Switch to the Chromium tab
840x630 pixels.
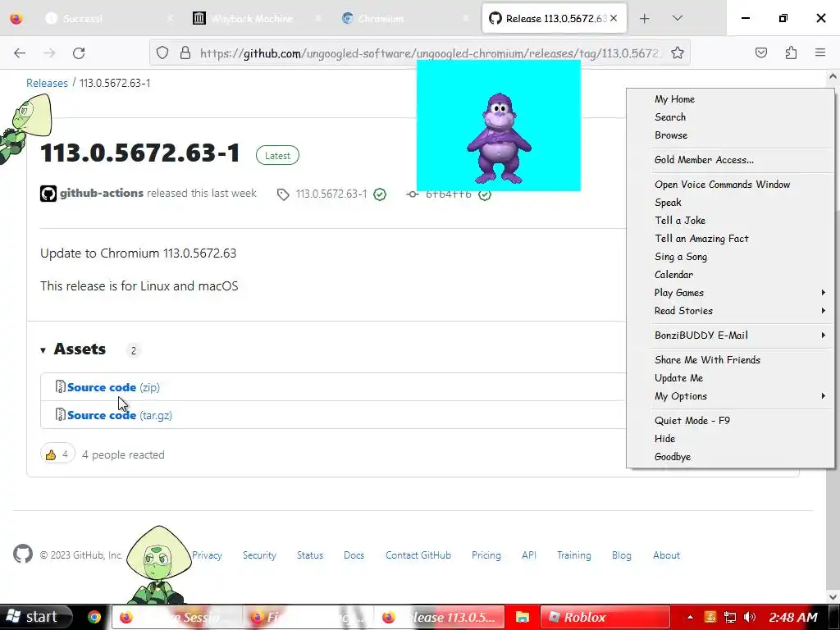(x=405, y=19)
